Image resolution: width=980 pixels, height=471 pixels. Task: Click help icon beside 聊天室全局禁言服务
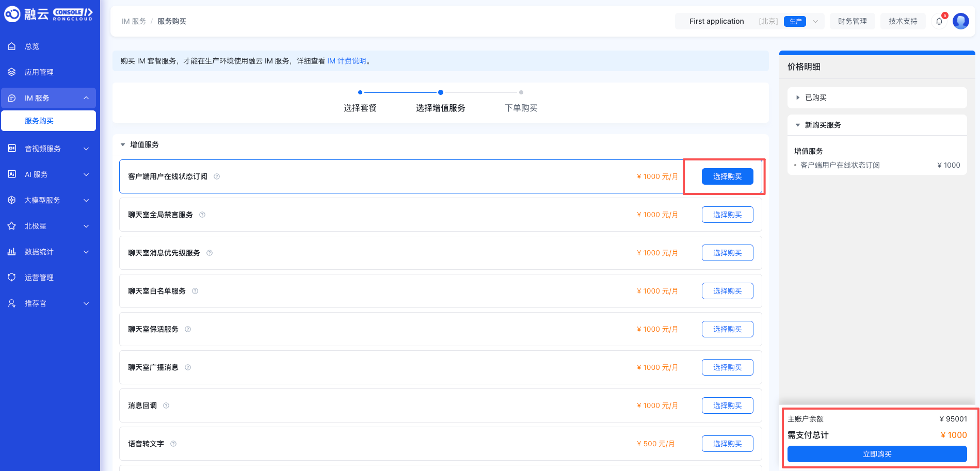pos(202,215)
